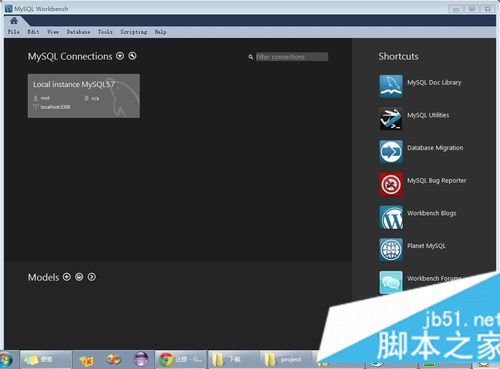Open the orange K taskbar icon

87,360
